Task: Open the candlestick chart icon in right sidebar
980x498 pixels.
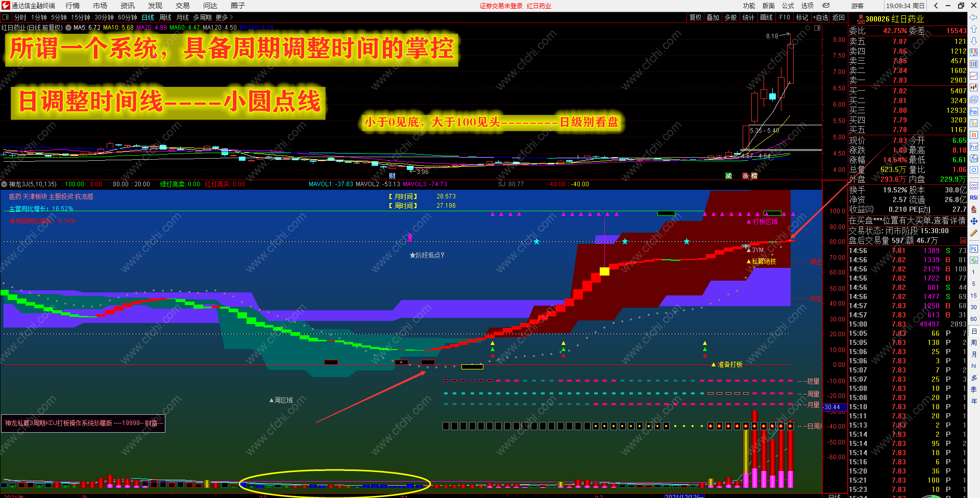Action: (x=974, y=87)
